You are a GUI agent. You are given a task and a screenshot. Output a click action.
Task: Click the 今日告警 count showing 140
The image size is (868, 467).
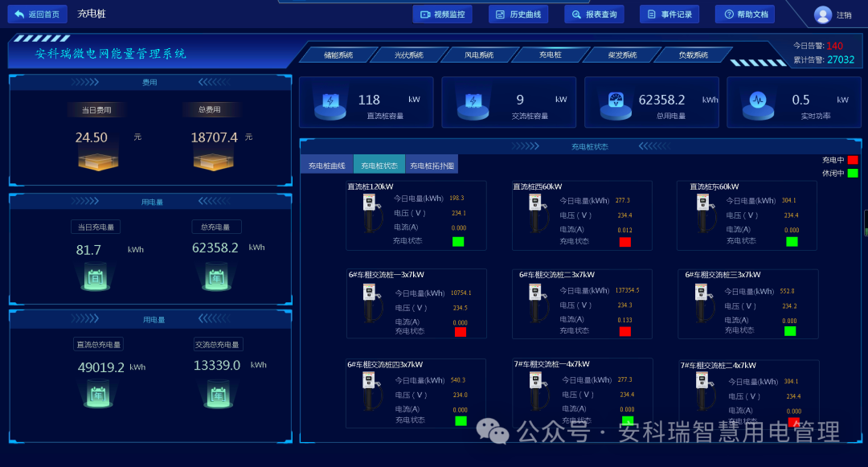pyautogui.click(x=834, y=47)
